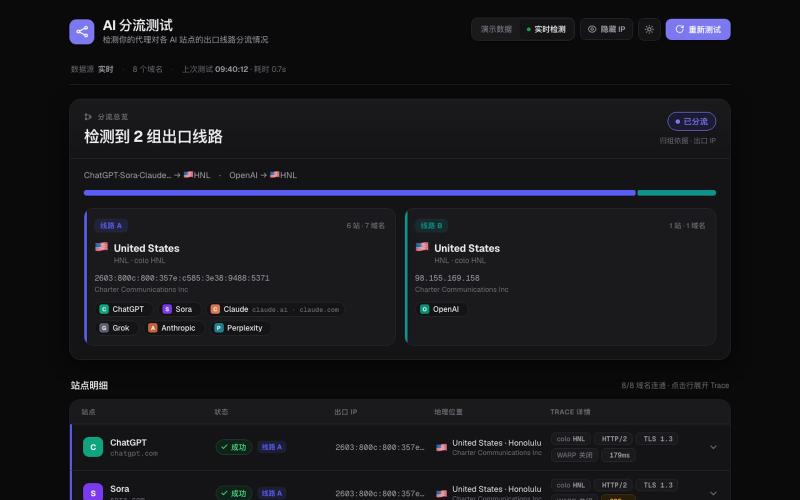The width and height of the screenshot is (800, 500).
Task: Toggle the sun theme icon
Action: (649, 30)
